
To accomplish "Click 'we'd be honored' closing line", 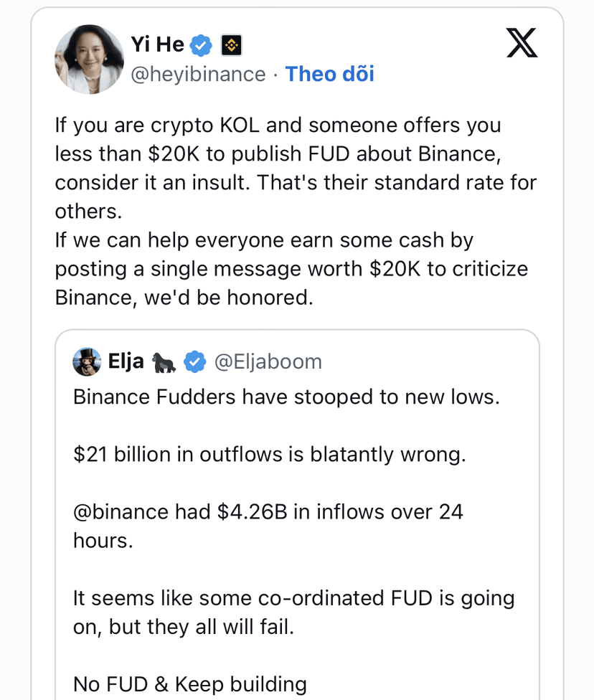I will click(x=184, y=298).
